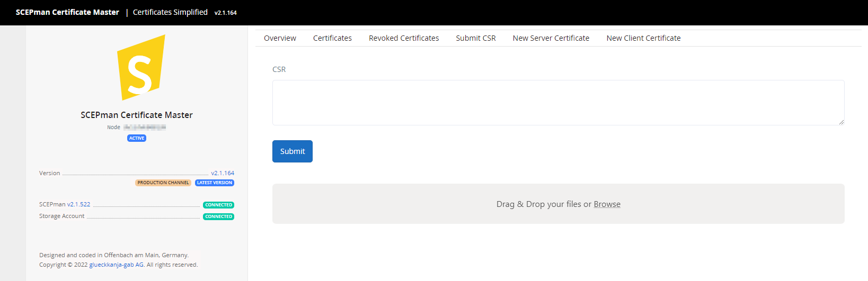This screenshot has height=281, width=868.
Task: Click the ACTIVE status badge
Action: pyautogui.click(x=137, y=138)
